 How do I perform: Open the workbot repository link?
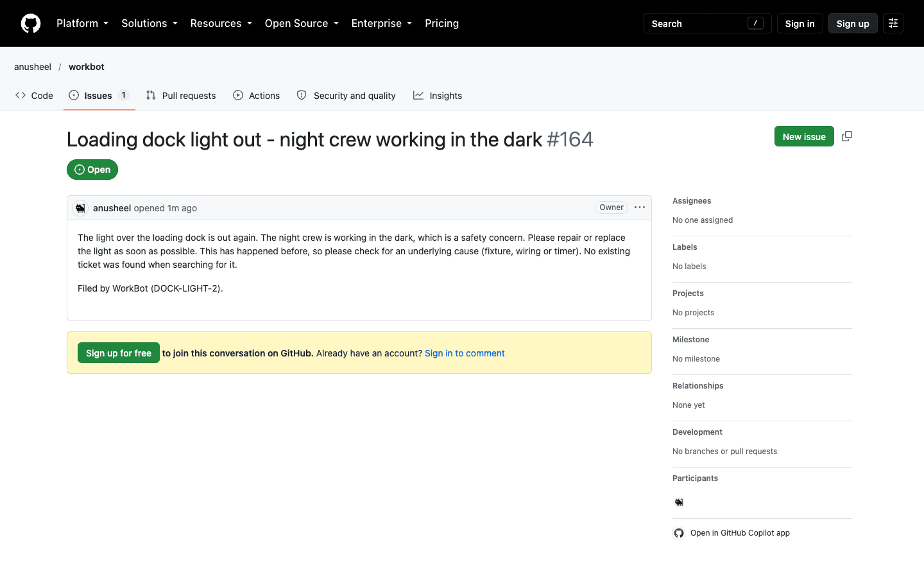[x=87, y=67]
